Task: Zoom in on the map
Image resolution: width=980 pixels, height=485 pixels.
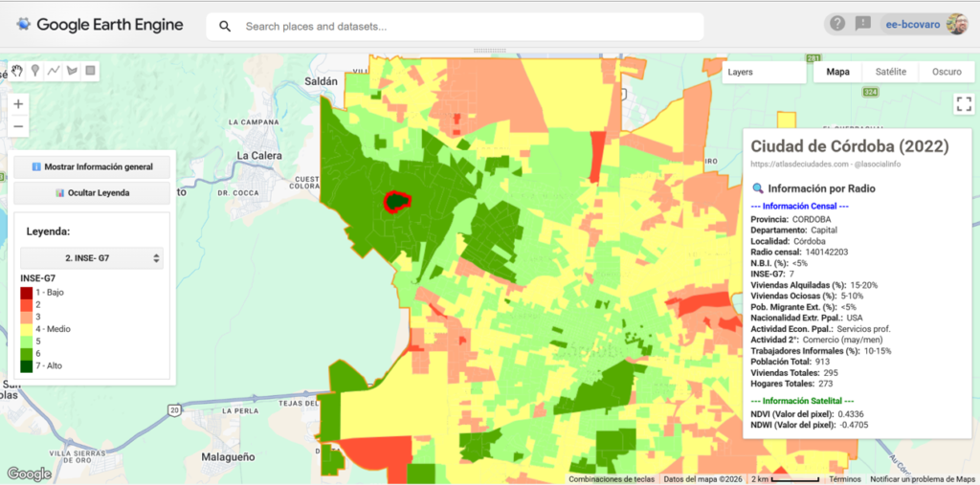Action: point(19,103)
